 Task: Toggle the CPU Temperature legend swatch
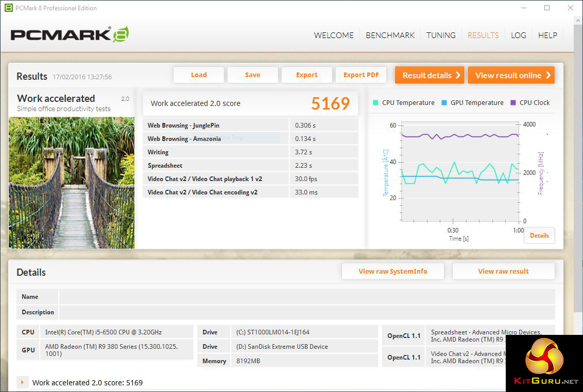click(375, 102)
